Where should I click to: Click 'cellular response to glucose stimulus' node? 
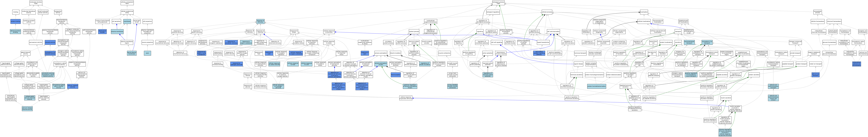[406, 98]
